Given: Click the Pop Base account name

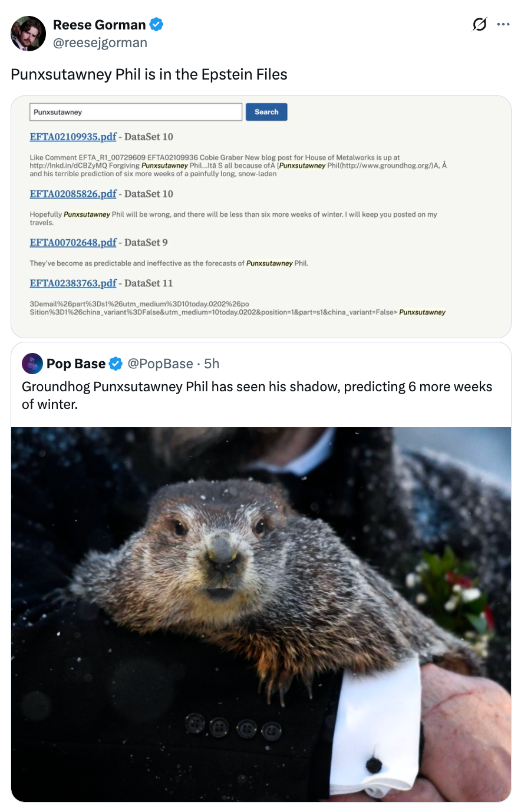Looking at the screenshot, I should click(x=76, y=364).
